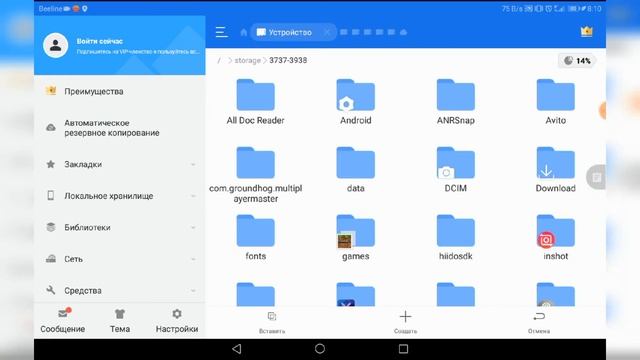The width and height of the screenshot is (640, 360).
Task: Click the Сеть network icon
Action: [51, 259]
